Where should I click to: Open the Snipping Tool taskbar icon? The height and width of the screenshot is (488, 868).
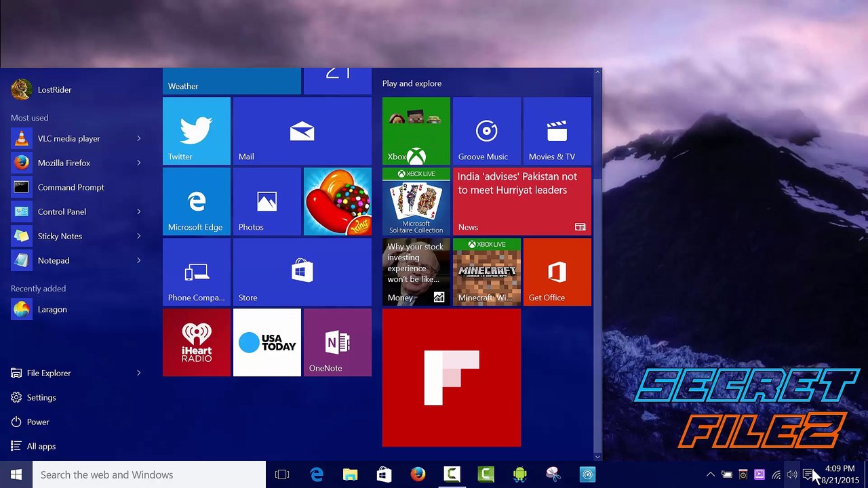(x=553, y=474)
